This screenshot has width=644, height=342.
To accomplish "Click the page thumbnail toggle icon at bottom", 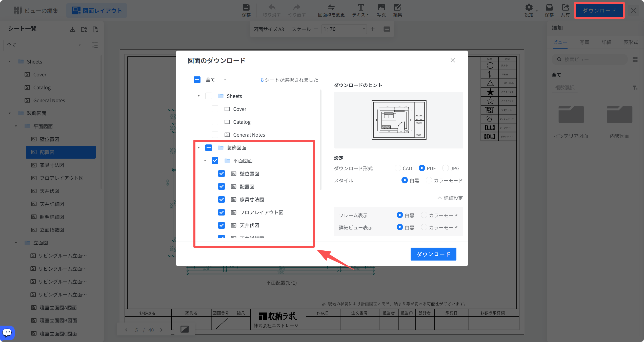I will (x=185, y=329).
